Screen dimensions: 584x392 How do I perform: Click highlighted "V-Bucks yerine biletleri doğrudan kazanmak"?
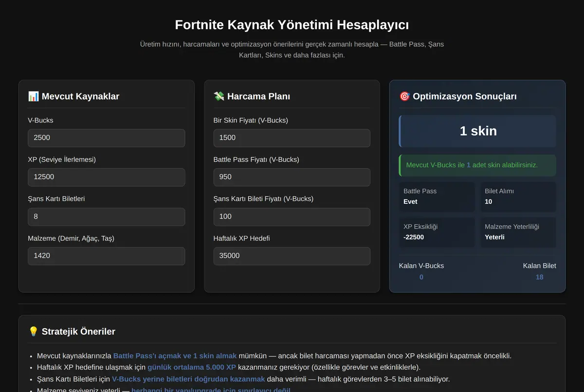click(188, 379)
